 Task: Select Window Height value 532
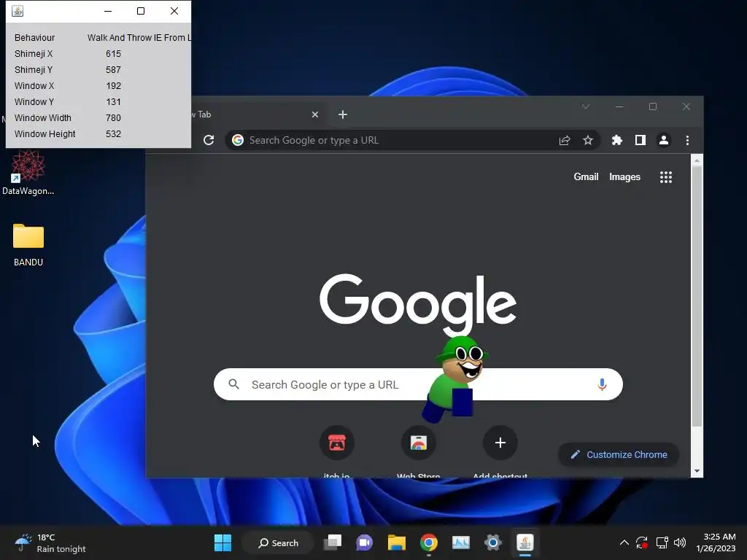[x=113, y=134]
